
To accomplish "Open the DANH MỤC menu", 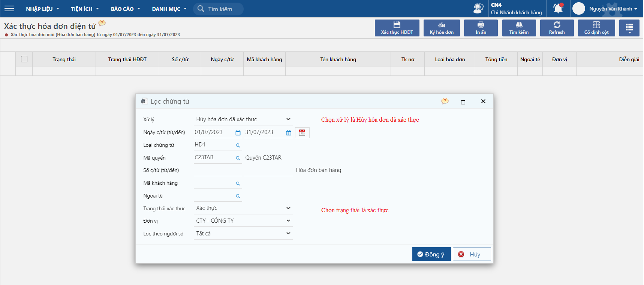I will 169,9.
